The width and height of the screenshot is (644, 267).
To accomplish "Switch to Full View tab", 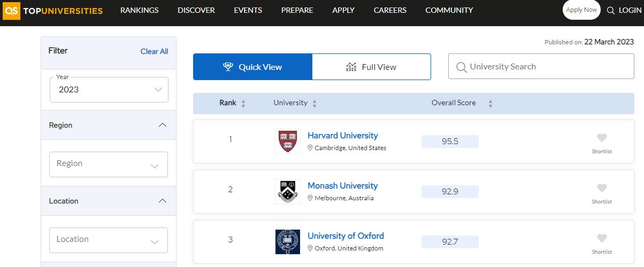I will point(371,67).
